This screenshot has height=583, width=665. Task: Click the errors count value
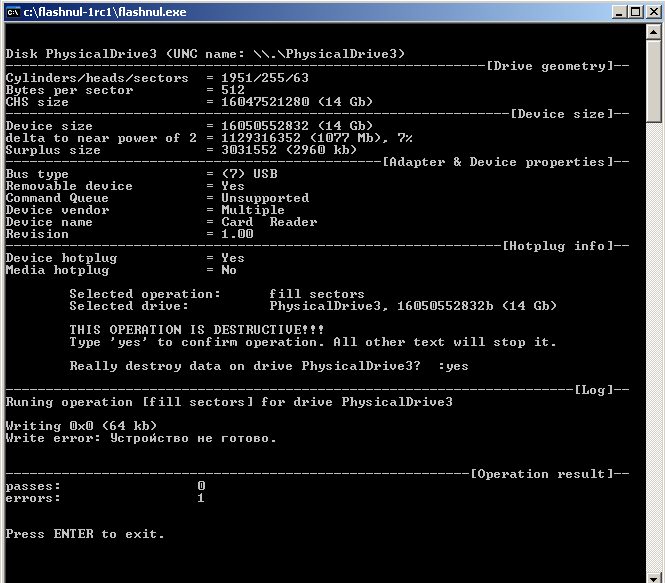point(201,498)
